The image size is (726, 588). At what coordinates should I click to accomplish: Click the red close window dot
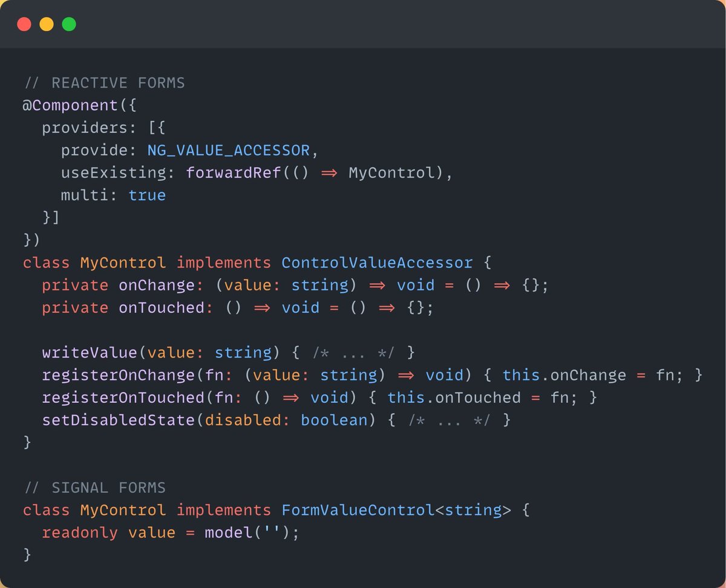click(x=24, y=24)
